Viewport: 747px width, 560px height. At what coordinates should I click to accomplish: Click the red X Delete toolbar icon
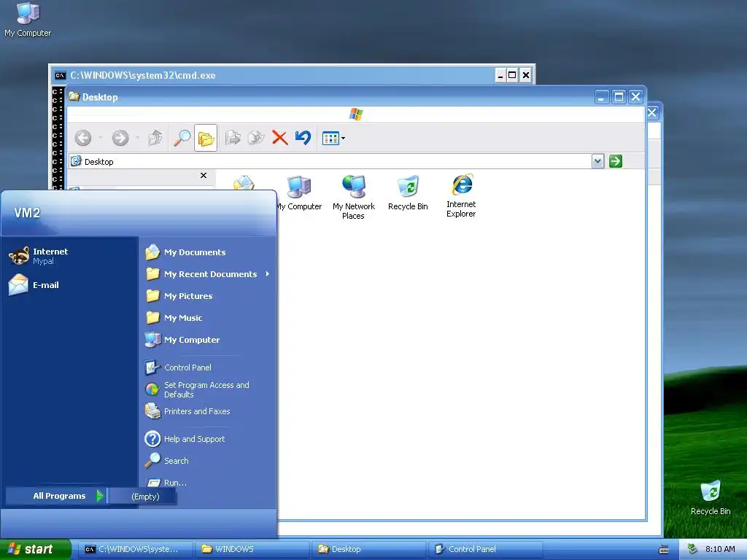[x=279, y=138]
